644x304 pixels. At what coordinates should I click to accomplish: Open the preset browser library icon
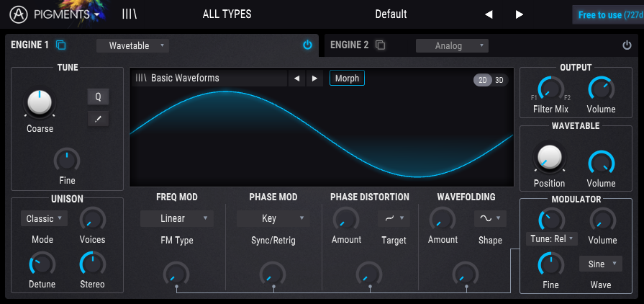click(x=130, y=14)
